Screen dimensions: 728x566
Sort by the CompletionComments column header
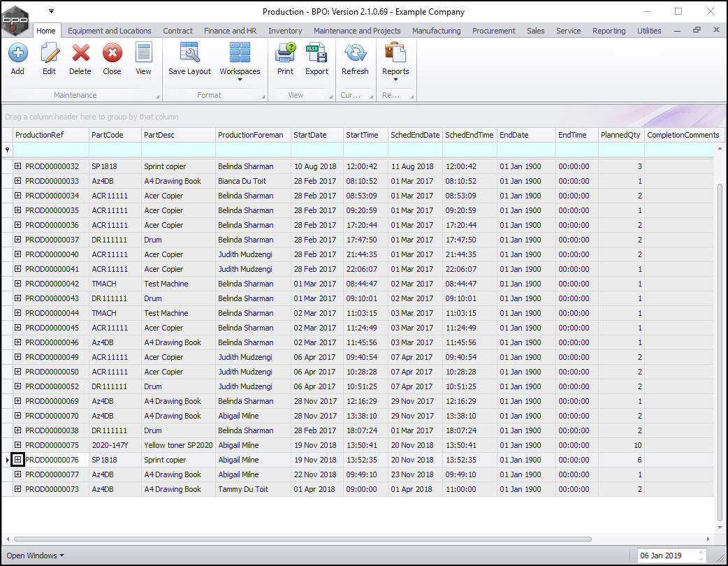point(684,135)
